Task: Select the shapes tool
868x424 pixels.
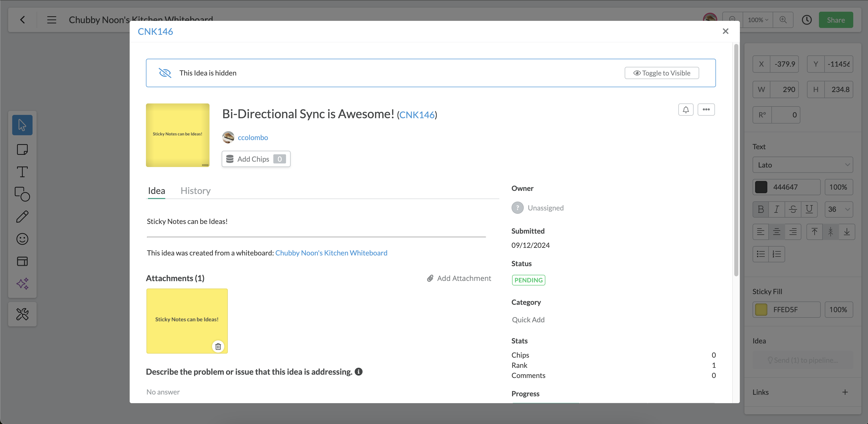Action: click(22, 194)
